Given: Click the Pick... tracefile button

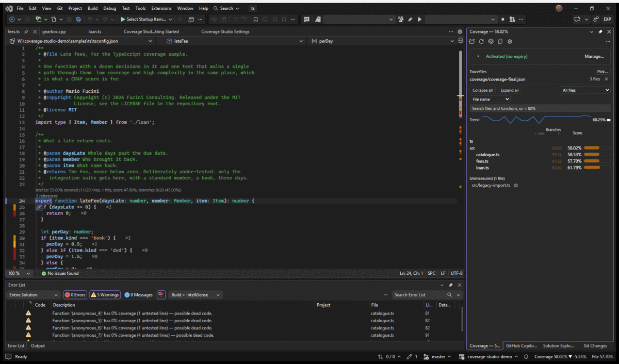Looking at the screenshot, I should 602,72.
